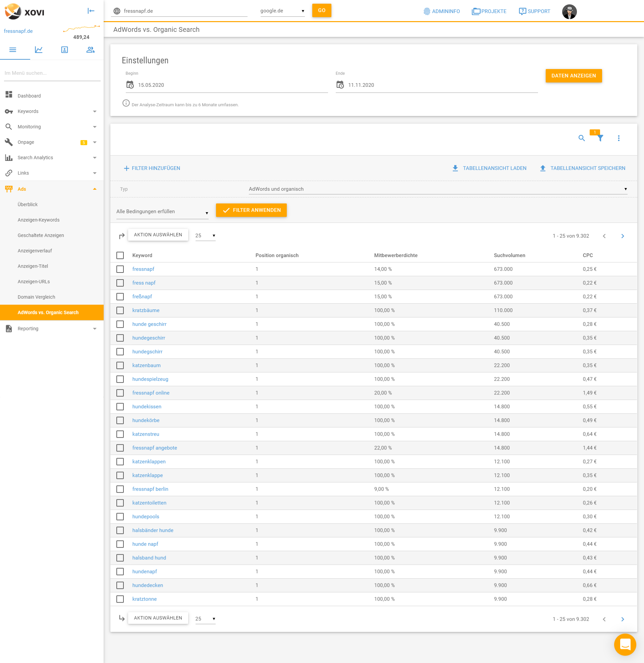The image size is (644, 663).
Task: Apply filters with FILTER ANWENDEN
Action: coord(251,210)
